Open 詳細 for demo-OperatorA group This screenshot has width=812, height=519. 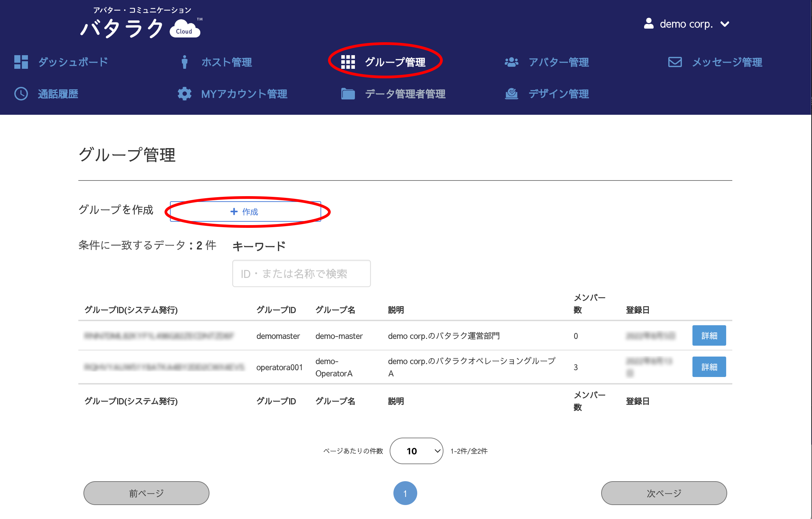(x=709, y=367)
